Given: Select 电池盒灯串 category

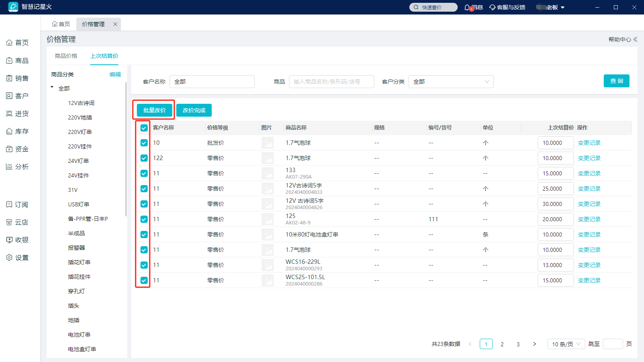Looking at the screenshot, I should tap(82, 349).
